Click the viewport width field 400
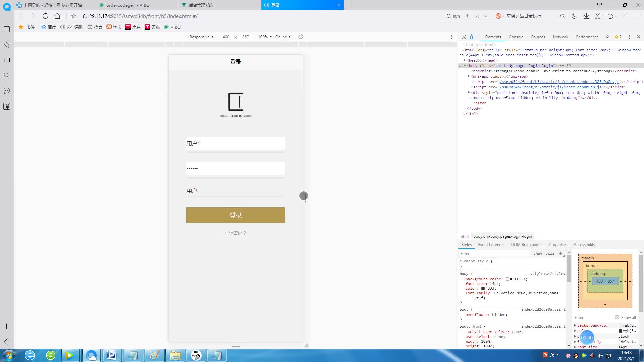 226,37
